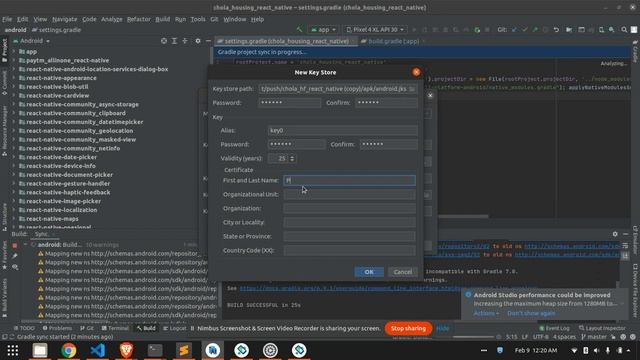Screen dimensions: 640x360
Task: Open Visual Studio Code from the dock
Action: tap(98, 350)
